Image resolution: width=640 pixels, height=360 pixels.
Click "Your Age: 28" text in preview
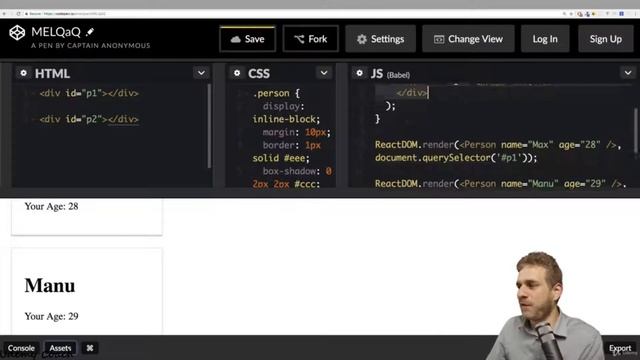tap(51, 206)
